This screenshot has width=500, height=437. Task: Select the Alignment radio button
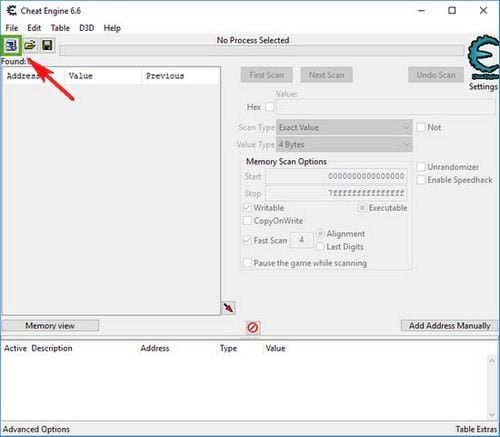pos(320,234)
